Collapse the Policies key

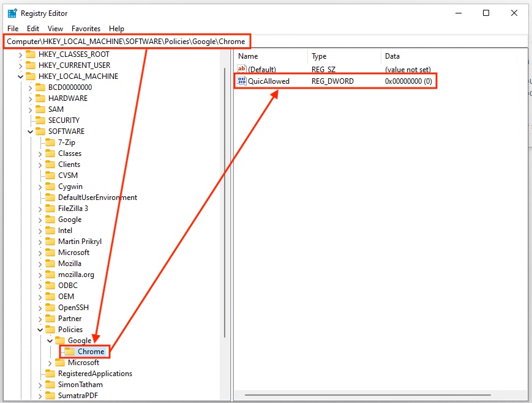[40, 330]
